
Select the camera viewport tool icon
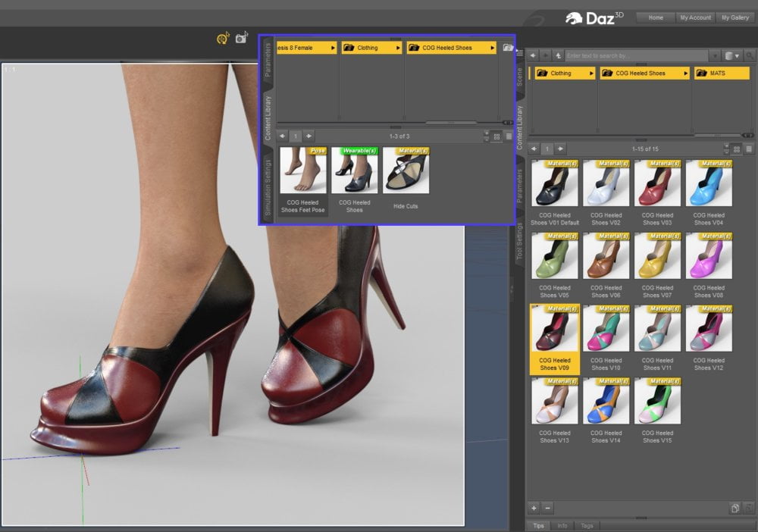(242, 36)
